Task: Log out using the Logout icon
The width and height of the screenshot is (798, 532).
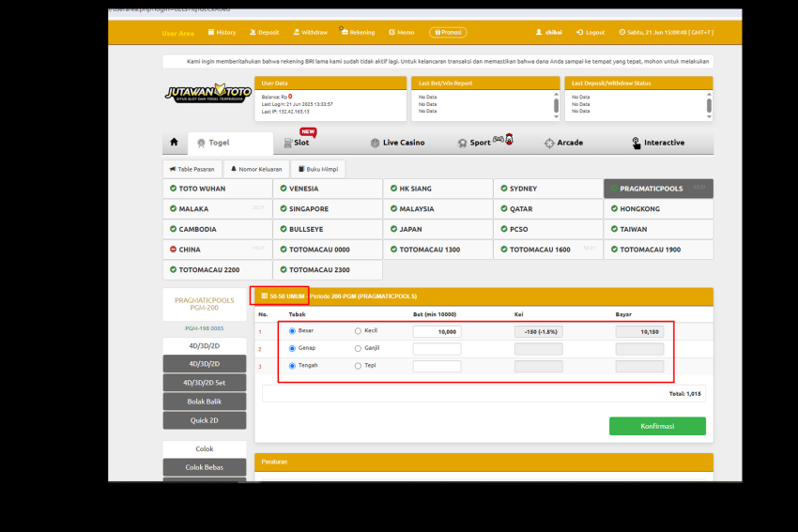Action: coord(591,32)
